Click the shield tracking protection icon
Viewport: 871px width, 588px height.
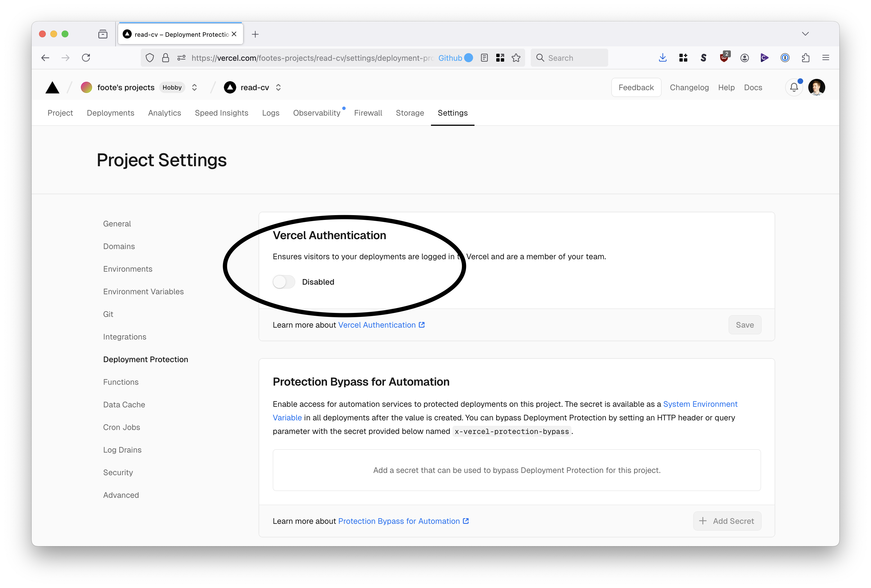tap(150, 58)
